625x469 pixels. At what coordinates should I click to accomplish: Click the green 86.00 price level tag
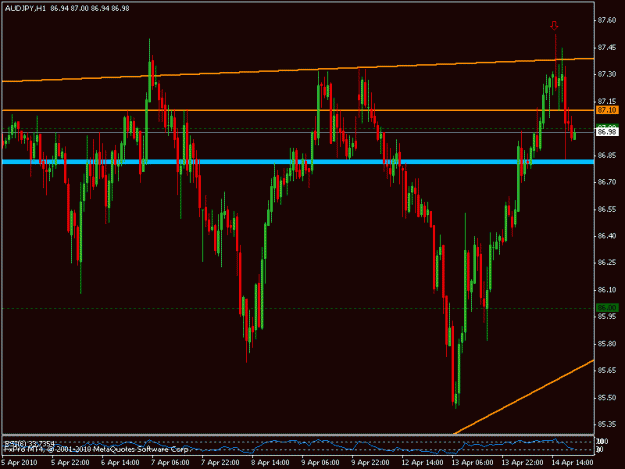[x=607, y=308]
